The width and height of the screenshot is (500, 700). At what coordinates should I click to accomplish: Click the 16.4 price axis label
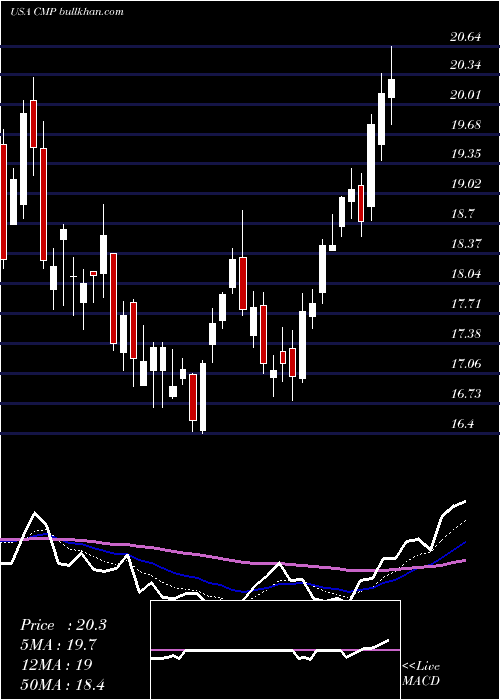[463, 424]
